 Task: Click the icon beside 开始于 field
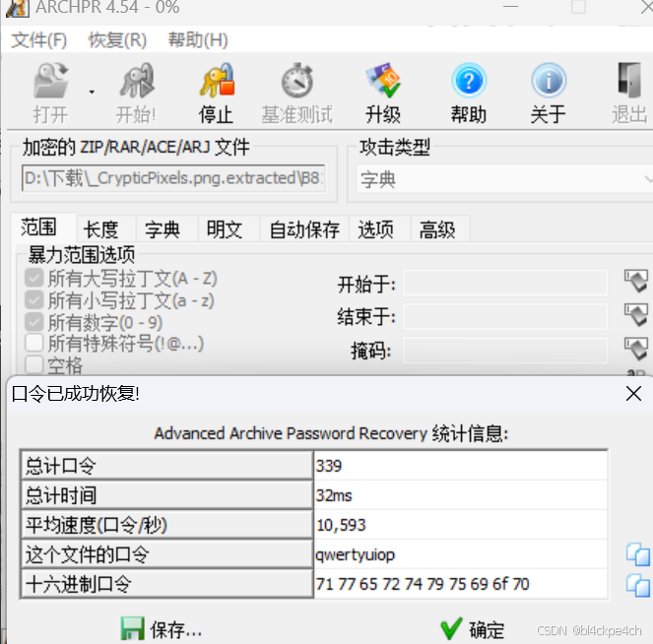click(x=636, y=282)
